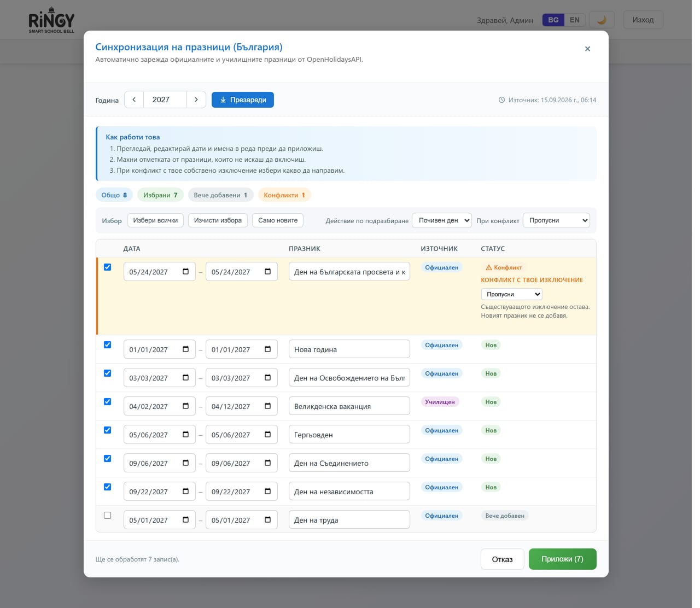700x608 pixels.
Task: Uncheck the Гергьовден holiday row
Action: click(x=108, y=430)
